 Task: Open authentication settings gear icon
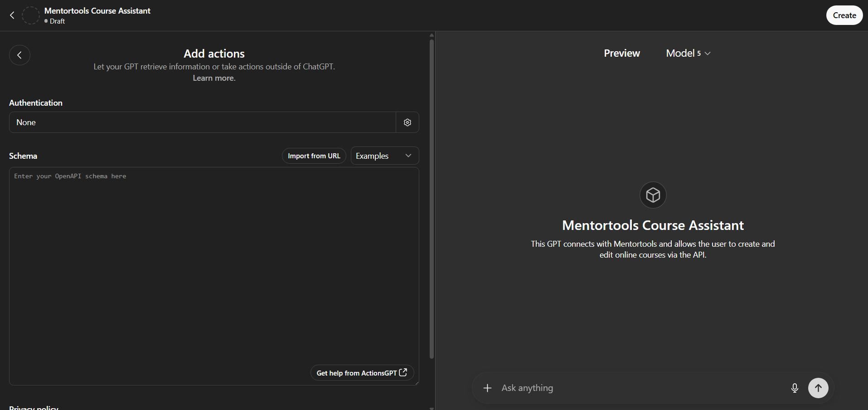click(407, 122)
